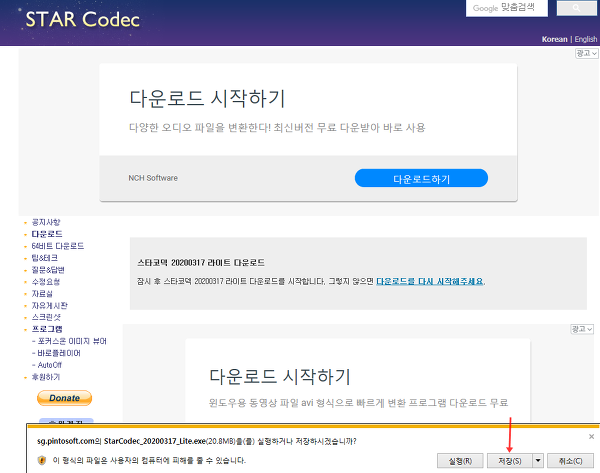Open the 스크린샷 menu item
This screenshot has width=600, height=473.
tap(46, 317)
